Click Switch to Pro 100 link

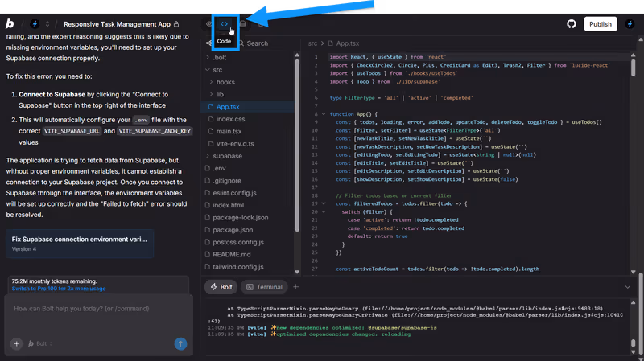pyautogui.click(x=59, y=289)
